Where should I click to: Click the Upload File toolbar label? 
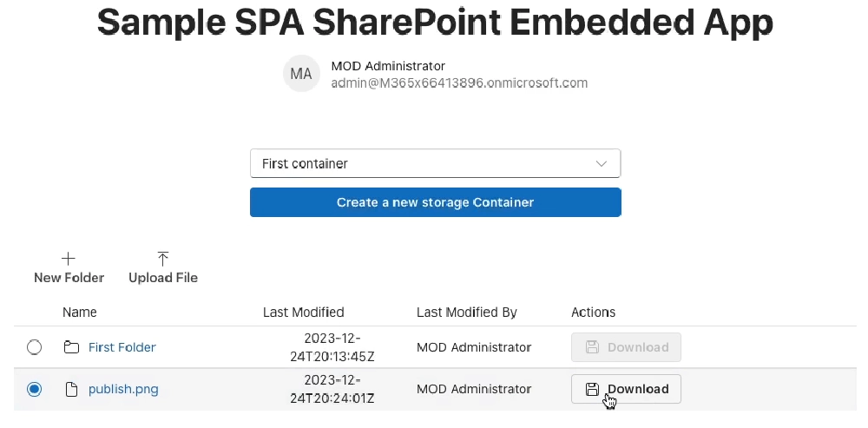coord(163,278)
